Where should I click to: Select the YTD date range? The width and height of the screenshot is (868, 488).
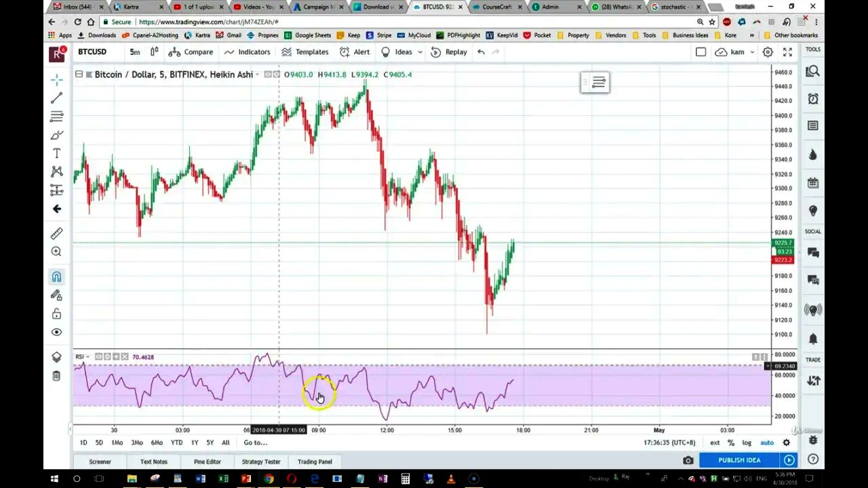(x=176, y=443)
